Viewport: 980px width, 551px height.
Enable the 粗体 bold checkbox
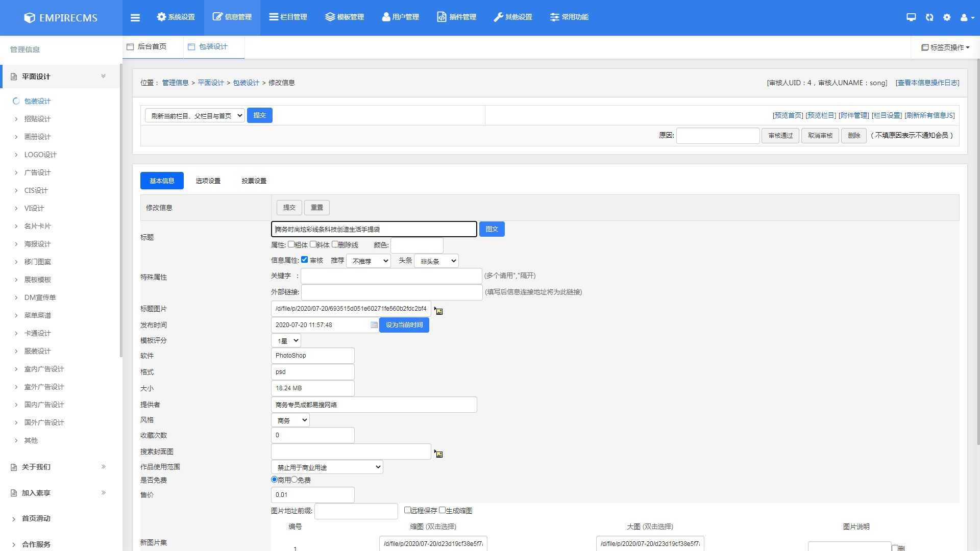point(291,244)
